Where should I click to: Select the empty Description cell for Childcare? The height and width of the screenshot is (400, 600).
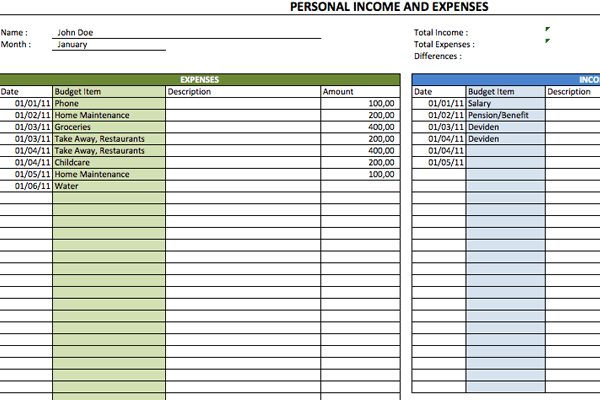click(x=242, y=162)
